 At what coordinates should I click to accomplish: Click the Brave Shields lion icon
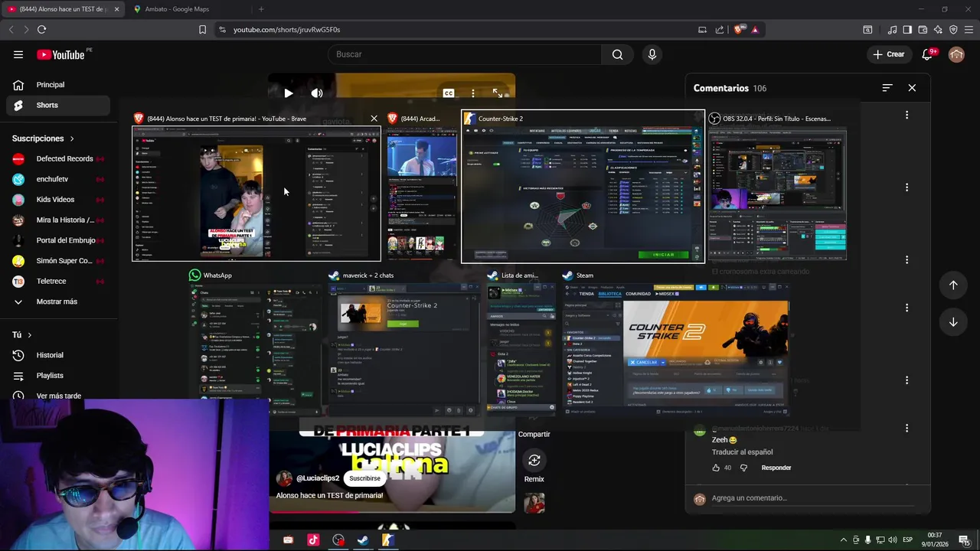[x=738, y=30]
